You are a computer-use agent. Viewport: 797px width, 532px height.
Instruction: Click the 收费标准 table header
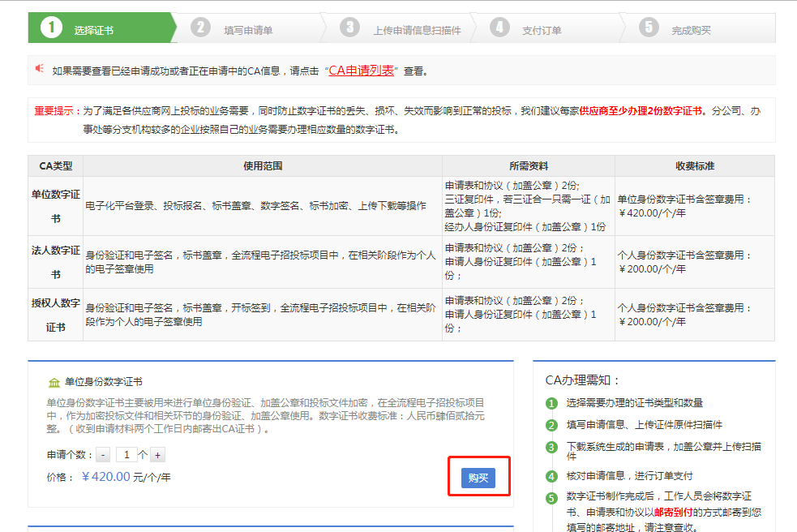(695, 165)
